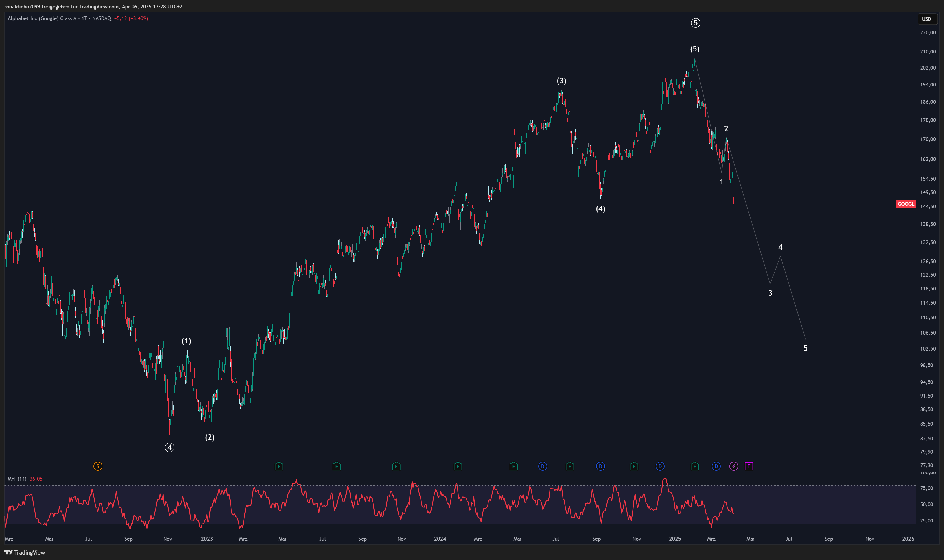
Task: Click the MFI (14) indicator label
Action: (x=17, y=479)
